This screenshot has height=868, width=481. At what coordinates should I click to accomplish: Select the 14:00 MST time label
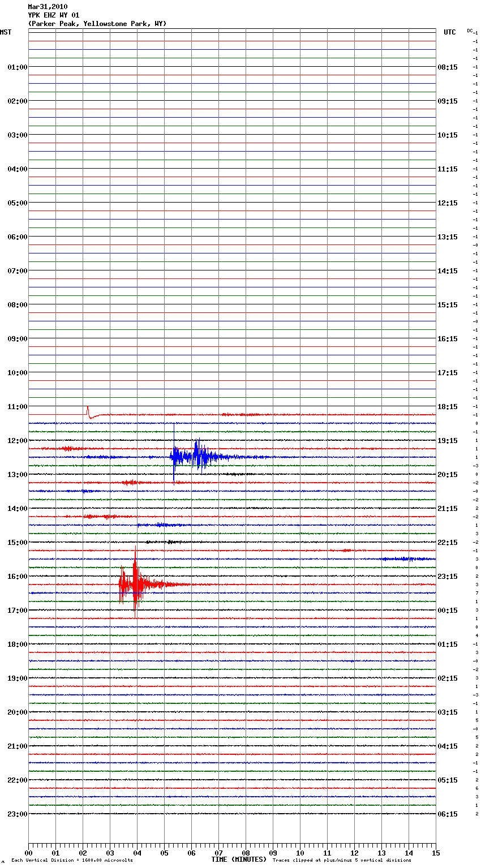[18, 509]
